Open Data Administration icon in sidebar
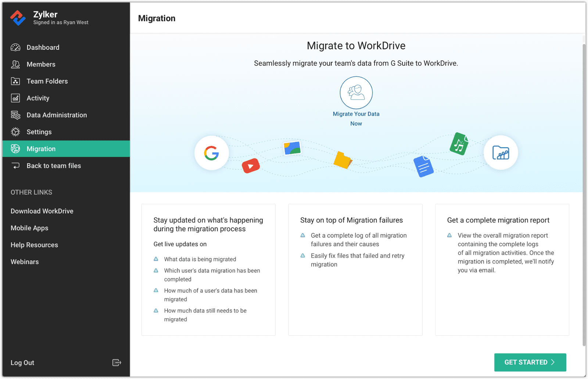Viewport: 588px width, 379px height. [x=15, y=115]
